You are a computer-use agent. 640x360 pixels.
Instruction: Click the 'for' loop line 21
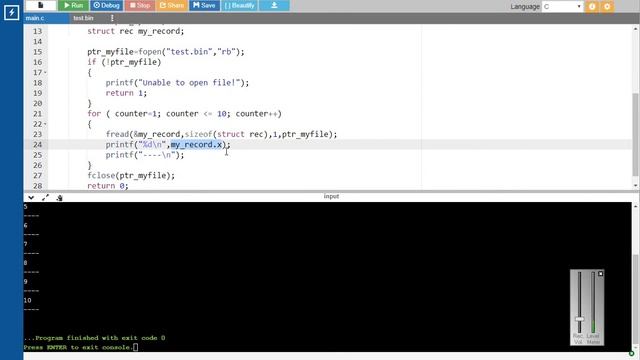click(x=184, y=114)
